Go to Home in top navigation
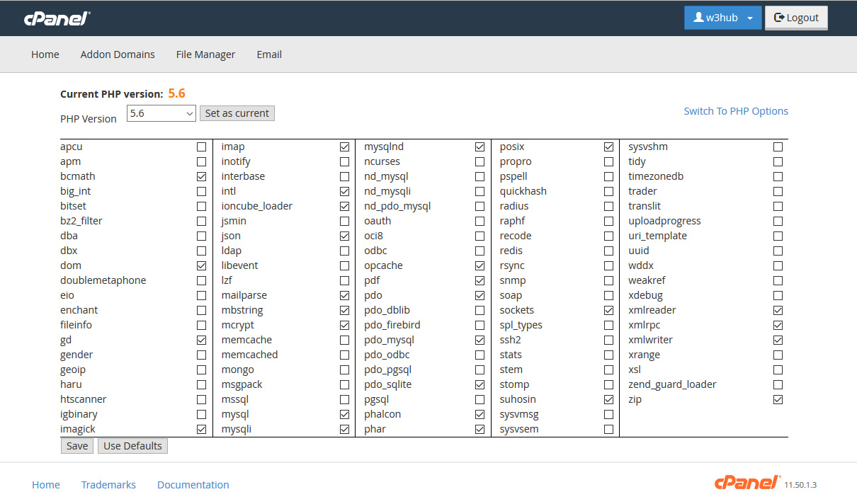857x504 pixels. pos(45,55)
